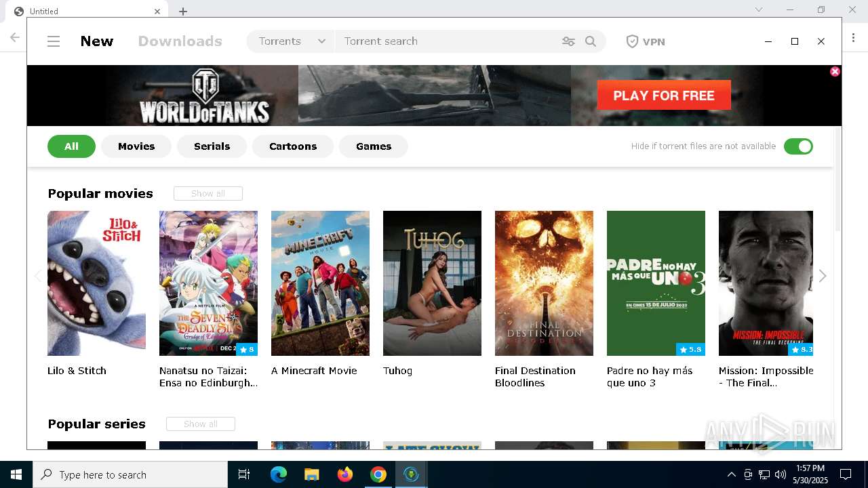Open Final Destination Bloodlines poster
The height and width of the screenshot is (488, 868).
tap(544, 283)
